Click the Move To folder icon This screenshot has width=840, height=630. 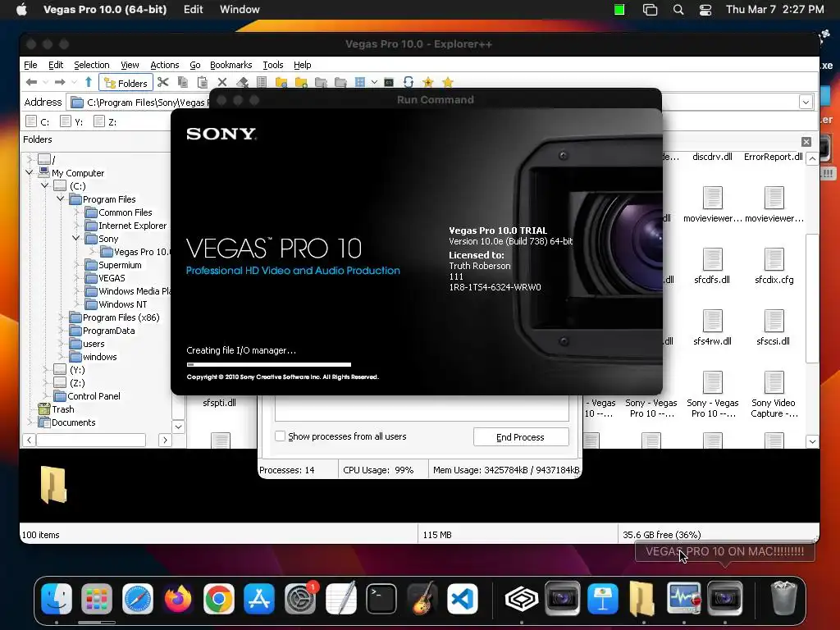340,82
